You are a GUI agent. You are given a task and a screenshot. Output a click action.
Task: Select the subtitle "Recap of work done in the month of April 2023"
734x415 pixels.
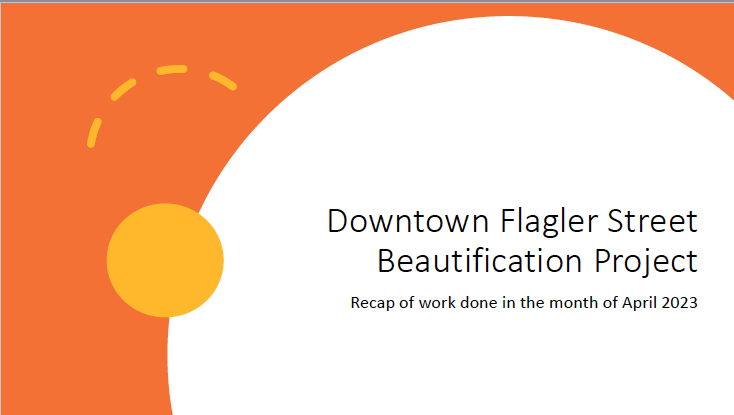pos(524,303)
